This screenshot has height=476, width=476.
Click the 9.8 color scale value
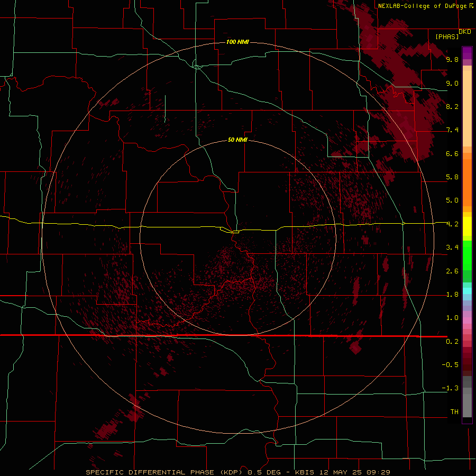tap(452, 59)
